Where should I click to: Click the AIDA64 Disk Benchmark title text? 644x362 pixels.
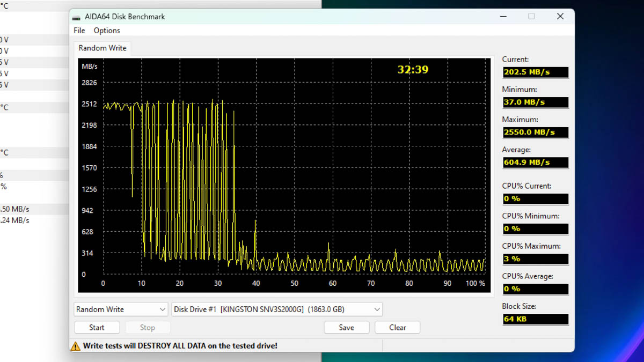[x=125, y=17]
